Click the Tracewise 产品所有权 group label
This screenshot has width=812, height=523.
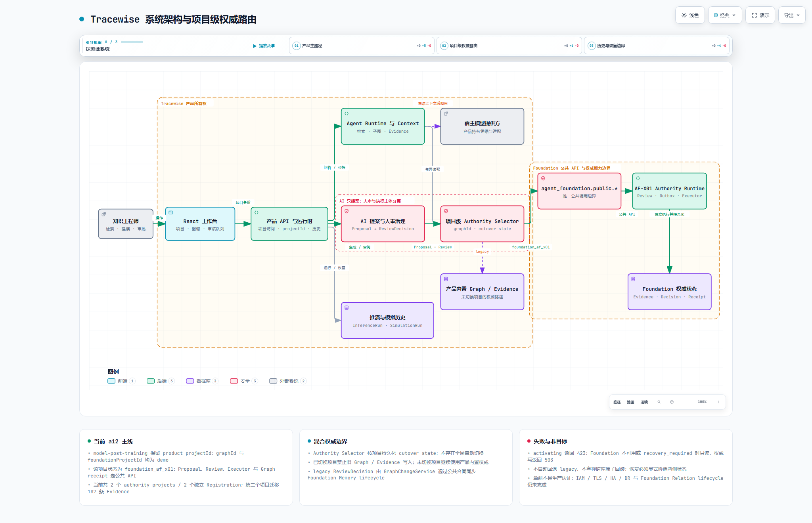[184, 104]
